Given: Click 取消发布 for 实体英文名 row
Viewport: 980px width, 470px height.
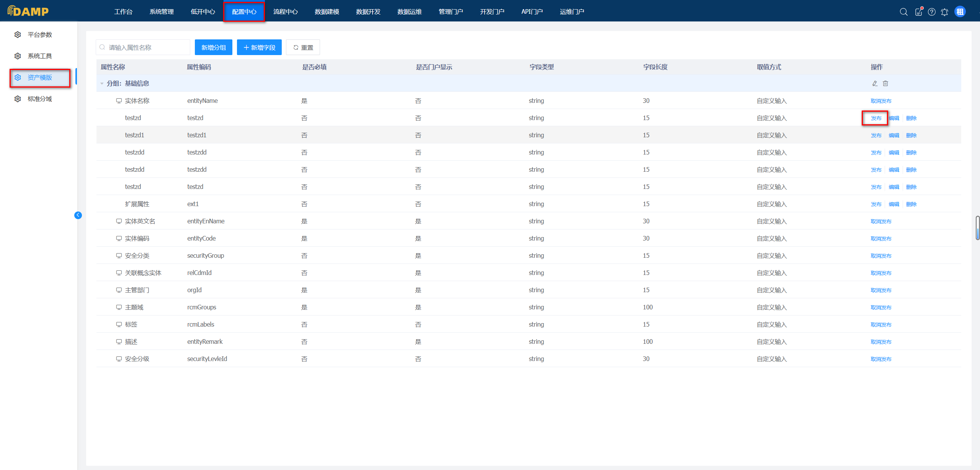Looking at the screenshot, I should pos(881,221).
